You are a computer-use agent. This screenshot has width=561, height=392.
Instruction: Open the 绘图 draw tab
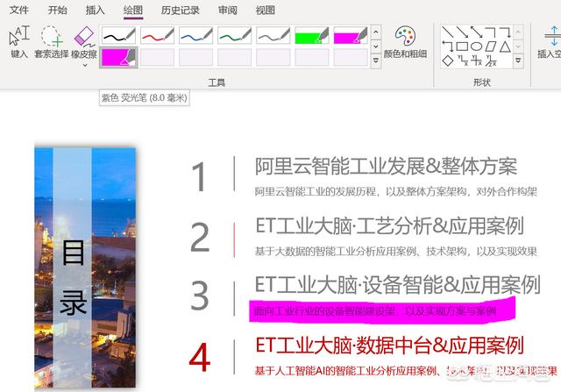132,10
